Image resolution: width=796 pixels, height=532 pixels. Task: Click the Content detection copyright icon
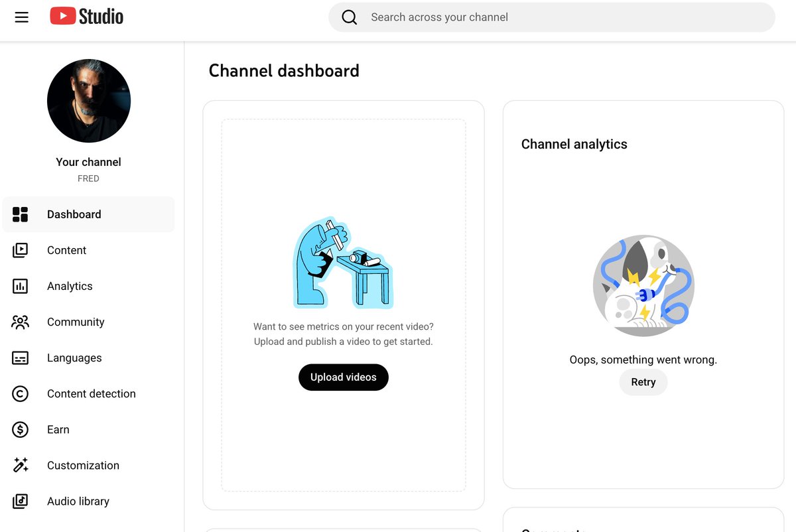pos(21,393)
